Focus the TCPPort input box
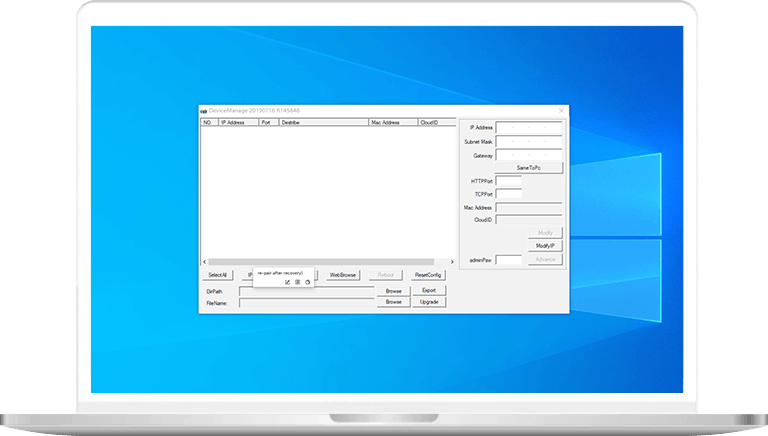This screenshot has width=768, height=436. (509, 194)
